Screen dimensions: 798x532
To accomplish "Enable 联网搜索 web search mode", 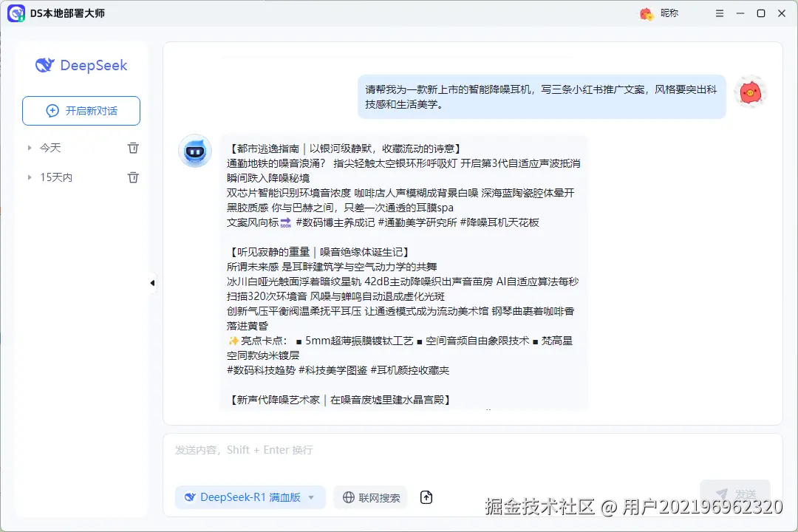I will 369,497.
